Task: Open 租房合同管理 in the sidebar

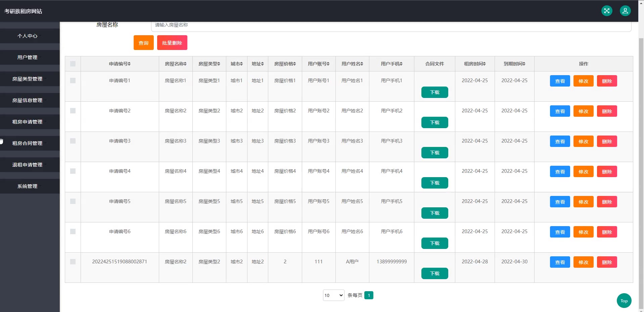Action: [x=28, y=143]
